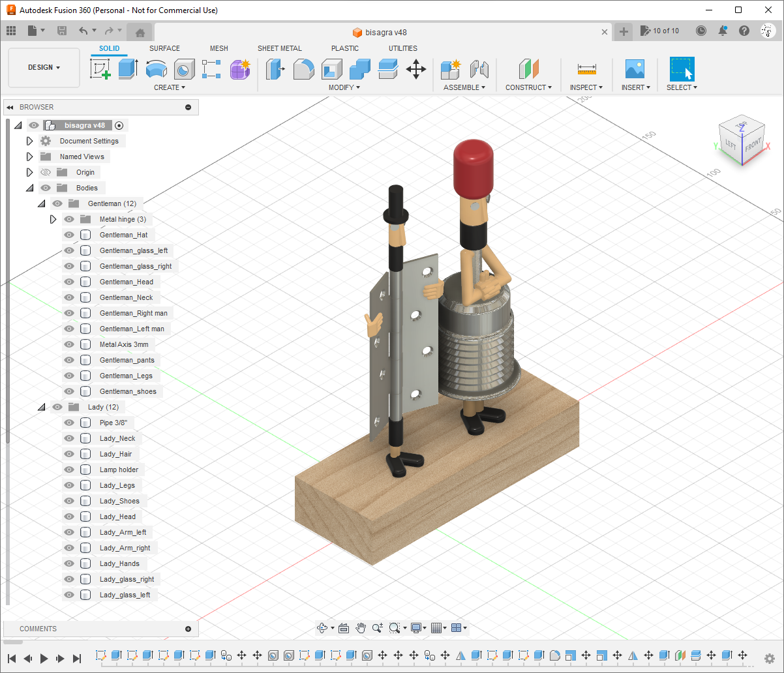
Task: Expand the Metal hinge group
Action: tap(53, 219)
